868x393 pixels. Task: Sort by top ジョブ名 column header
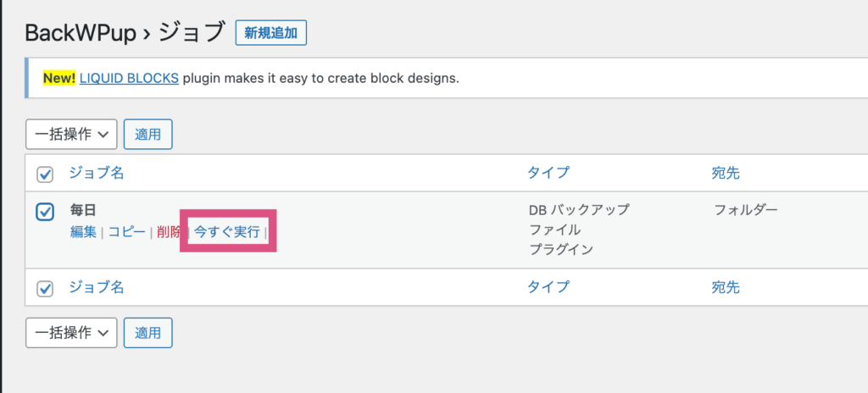(x=97, y=173)
